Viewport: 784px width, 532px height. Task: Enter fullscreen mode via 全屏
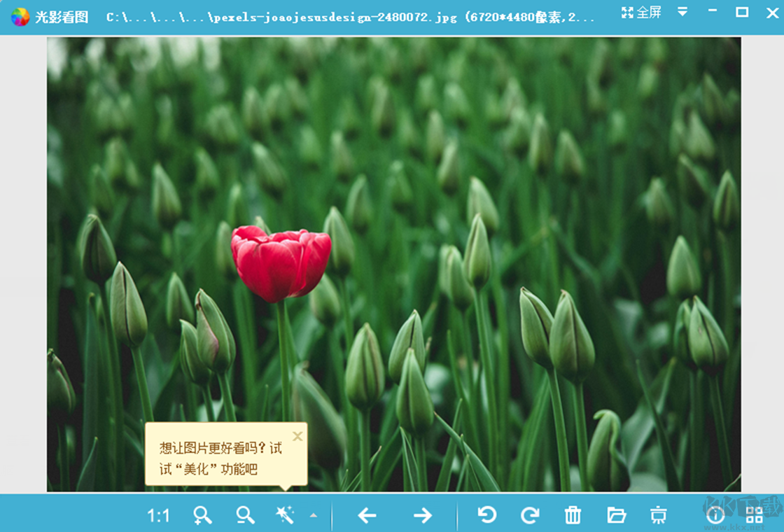pos(640,12)
